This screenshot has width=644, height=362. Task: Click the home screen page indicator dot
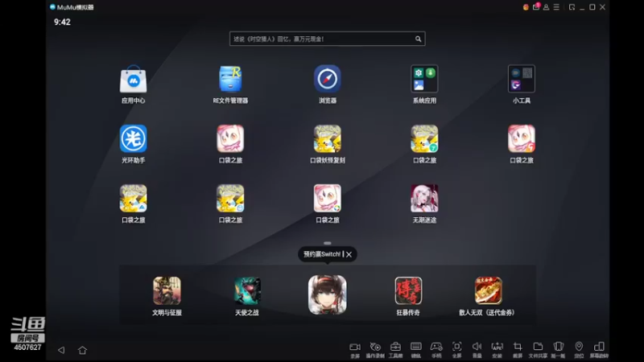[x=328, y=243]
